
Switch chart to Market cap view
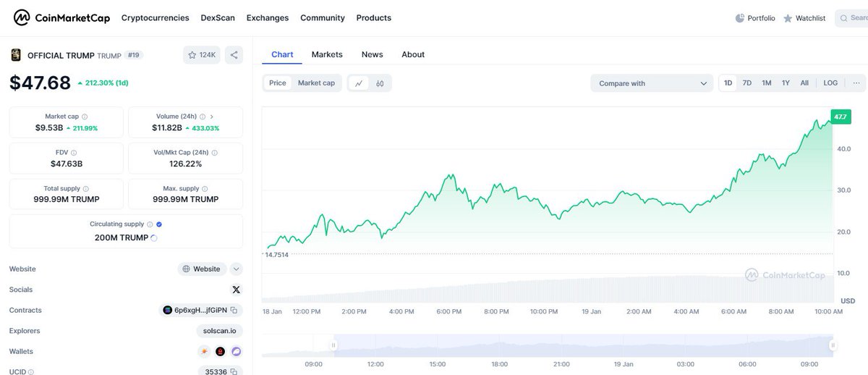coord(316,83)
